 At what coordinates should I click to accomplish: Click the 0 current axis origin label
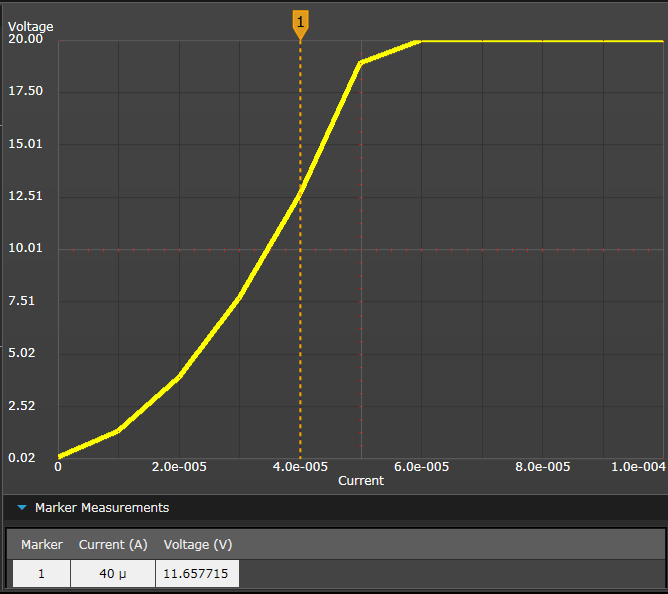pyautogui.click(x=58, y=467)
